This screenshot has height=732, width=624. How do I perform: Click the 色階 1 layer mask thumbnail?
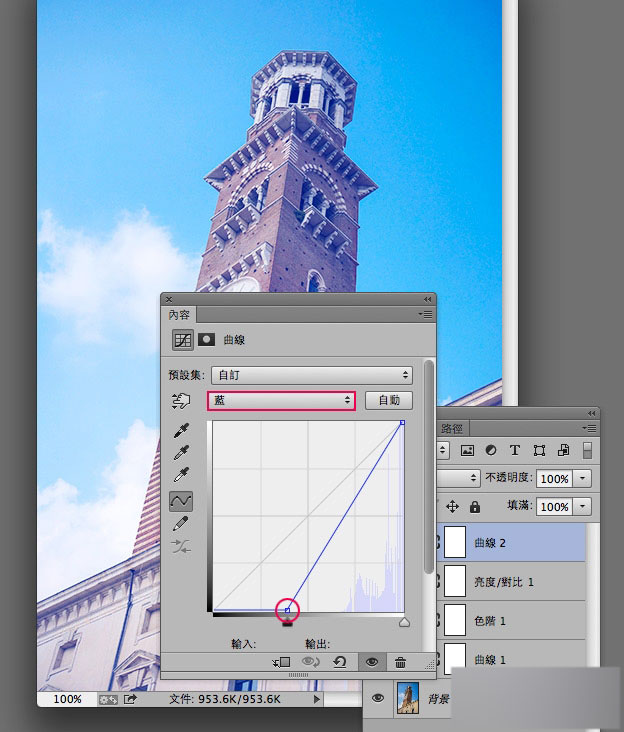coord(455,620)
